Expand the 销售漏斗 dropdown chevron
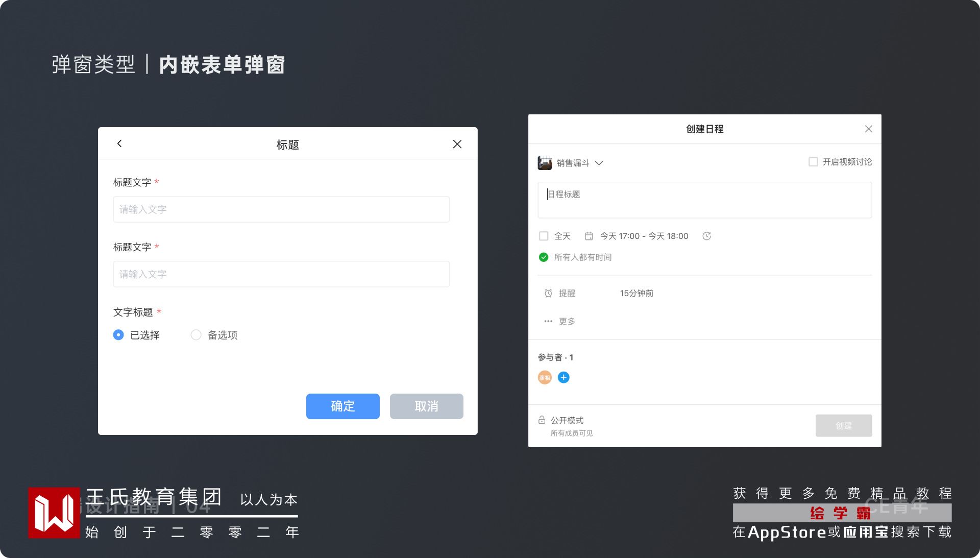Image resolution: width=980 pixels, height=558 pixels. pos(599,163)
